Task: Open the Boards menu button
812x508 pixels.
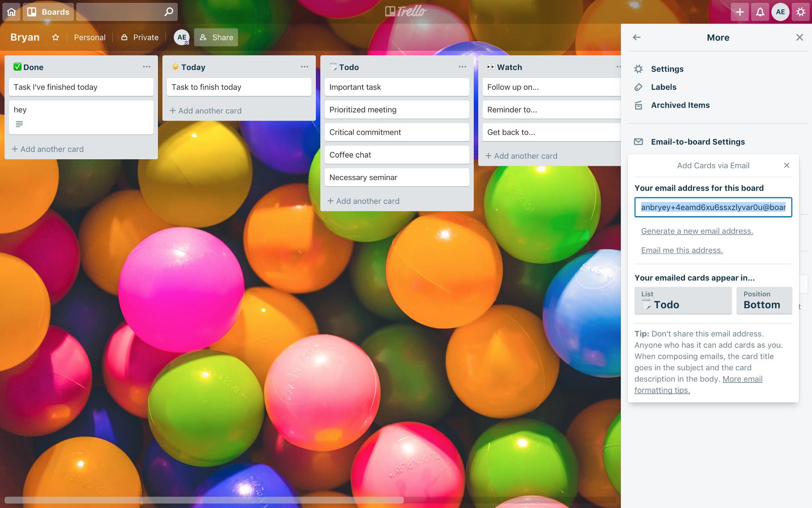Action: (x=48, y=12)
